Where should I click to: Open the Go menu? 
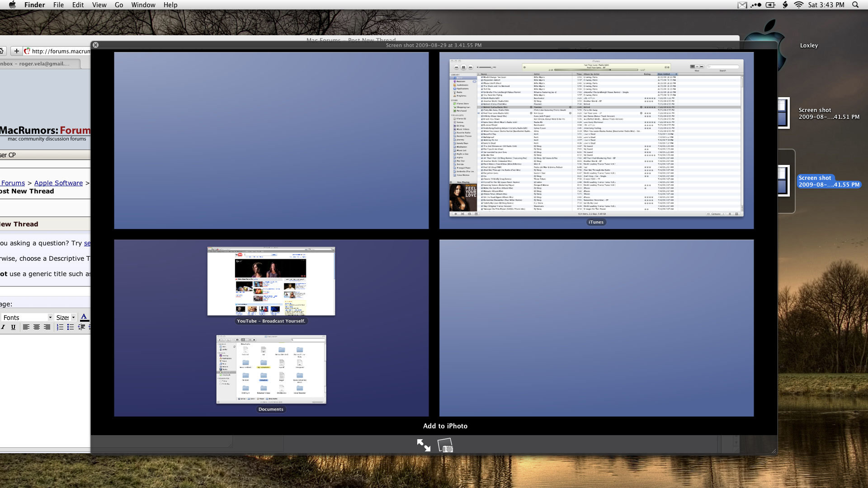tap(119, 5)
